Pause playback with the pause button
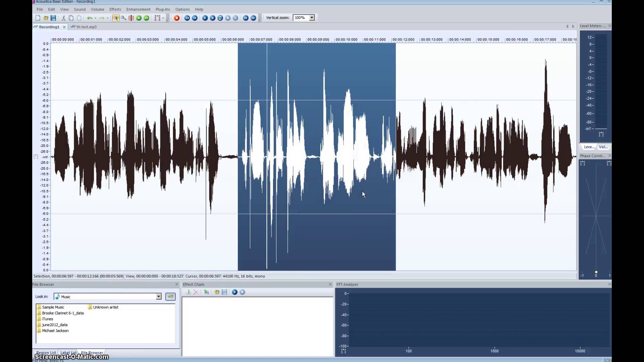This screenshot has width=644, height=362. tap(235, 18)
